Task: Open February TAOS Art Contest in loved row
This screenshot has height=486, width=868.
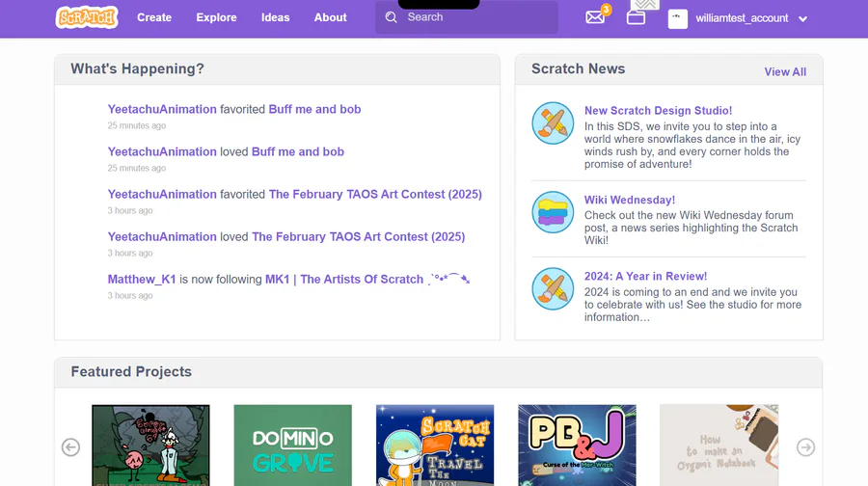Action: tap(358, 237)
